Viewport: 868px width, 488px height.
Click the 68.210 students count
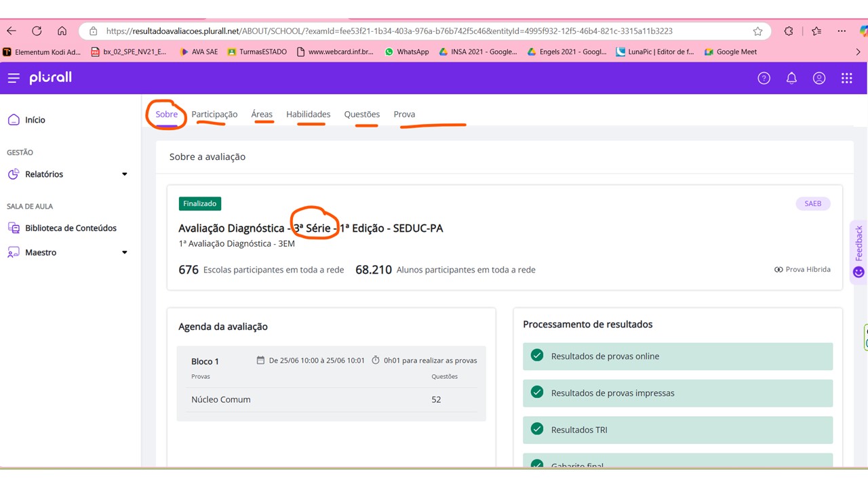(x=374, y=270)
